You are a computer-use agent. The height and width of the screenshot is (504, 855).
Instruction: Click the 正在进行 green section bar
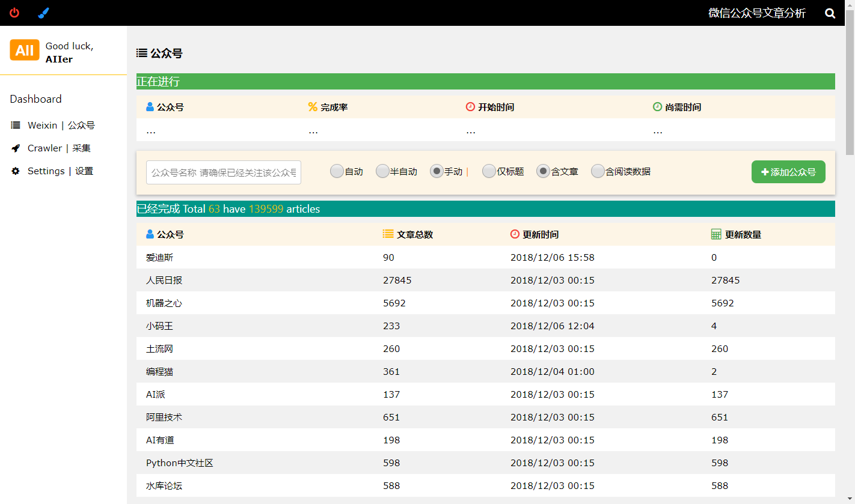coord(486,81)
